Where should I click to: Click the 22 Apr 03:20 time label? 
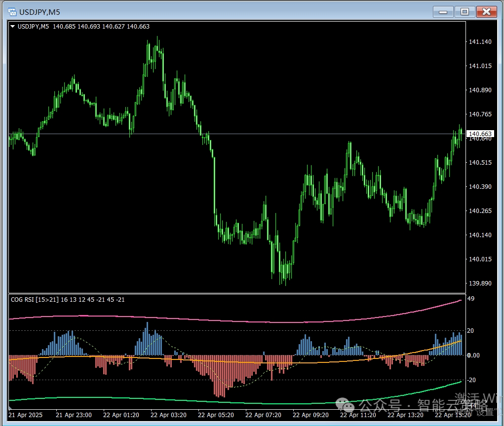click(168, 415)
